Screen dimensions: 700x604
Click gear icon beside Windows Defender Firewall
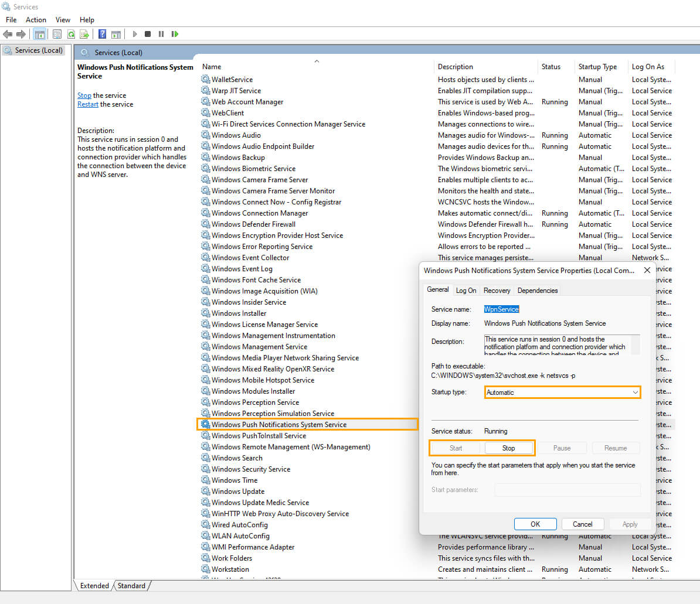click(205, 223)
